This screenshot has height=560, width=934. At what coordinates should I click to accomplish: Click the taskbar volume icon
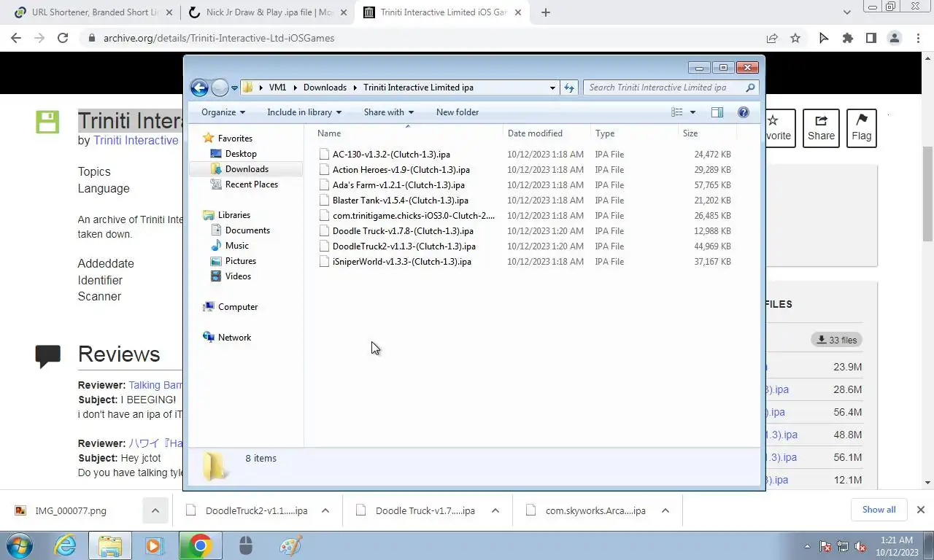tap(860, 546)
